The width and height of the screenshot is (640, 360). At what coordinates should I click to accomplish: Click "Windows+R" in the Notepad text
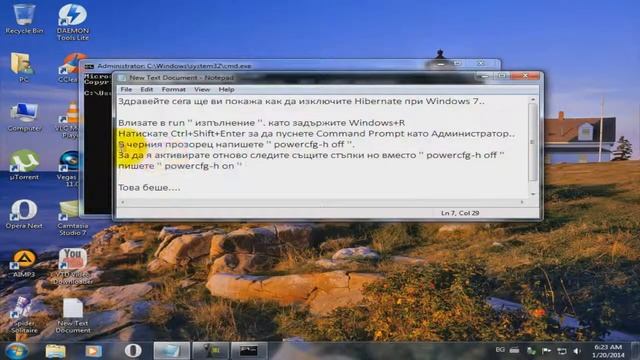coord(376,123)
